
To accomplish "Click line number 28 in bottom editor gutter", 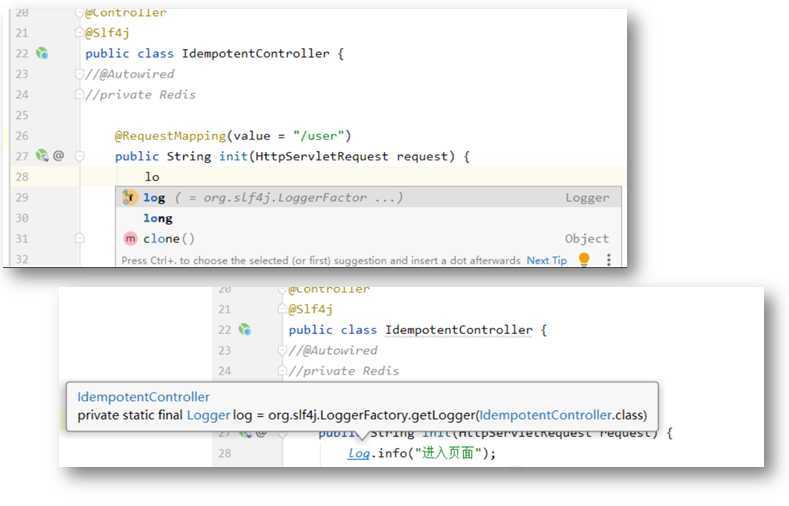I will [x=224, y=453].
